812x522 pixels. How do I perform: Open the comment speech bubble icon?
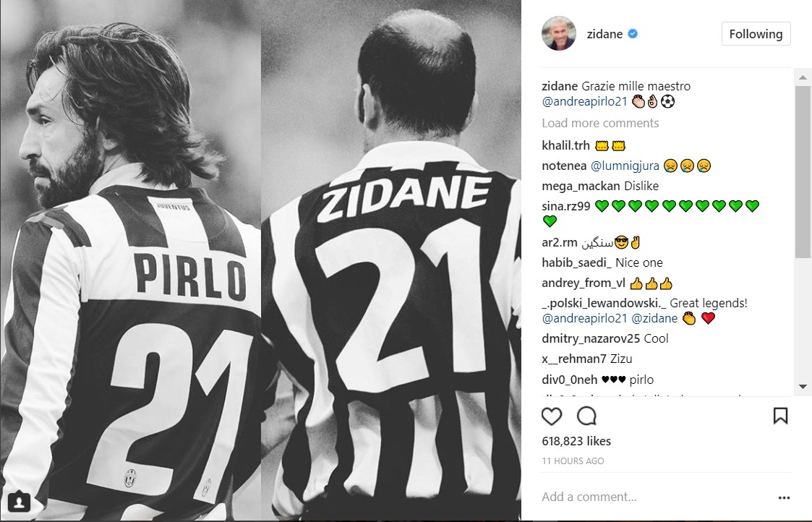tap(586, 416)
